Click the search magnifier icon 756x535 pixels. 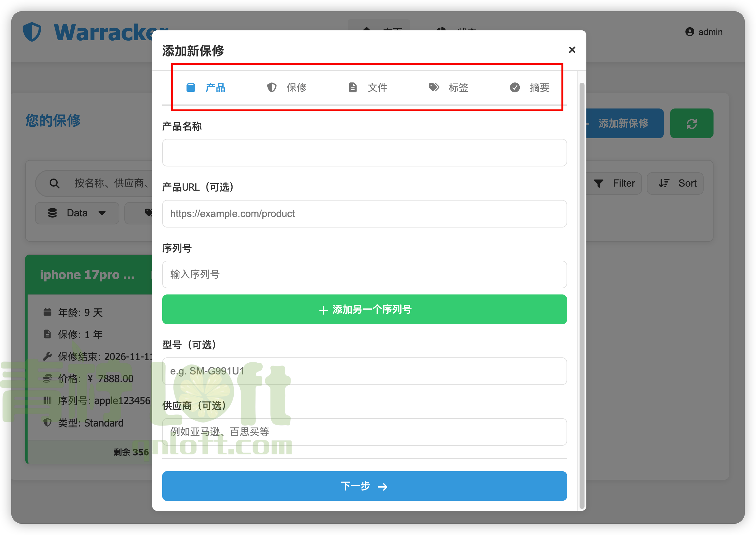[x=54, y=183]
